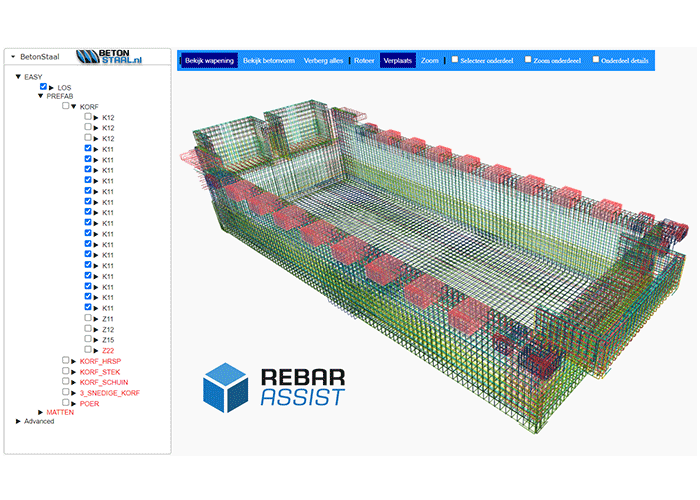Check the Z11 checkbox

pyautogui.click(x=88, y=318)
